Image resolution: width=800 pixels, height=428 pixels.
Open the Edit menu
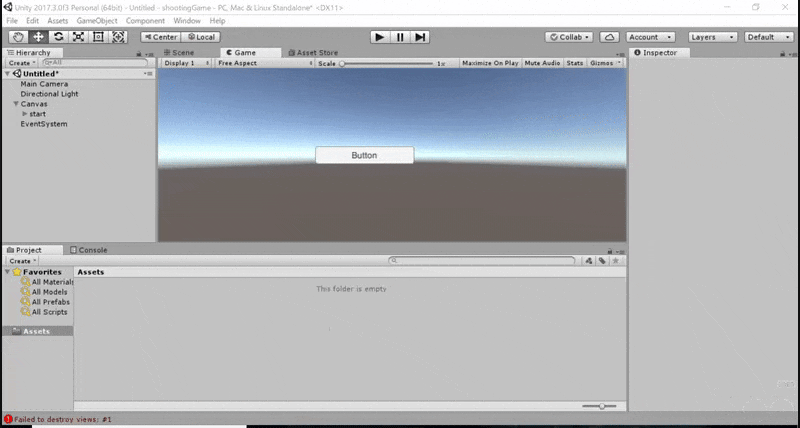click(x=33, y=21)
